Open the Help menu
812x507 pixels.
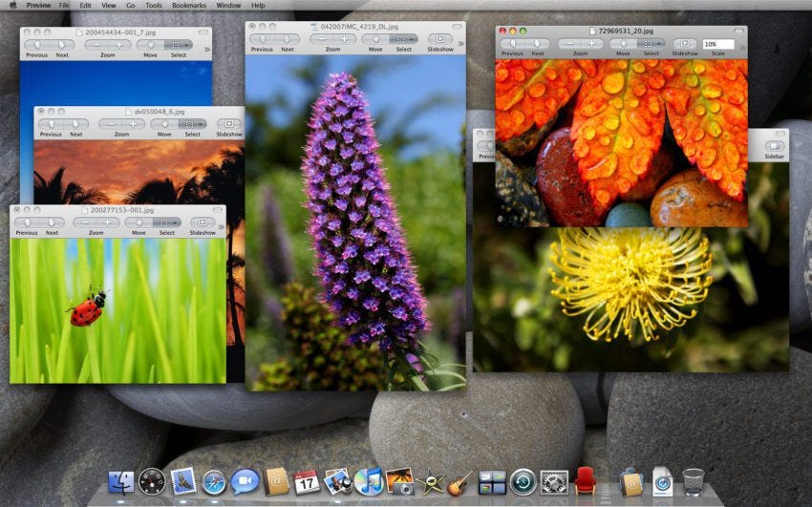[x=258, y=5]
